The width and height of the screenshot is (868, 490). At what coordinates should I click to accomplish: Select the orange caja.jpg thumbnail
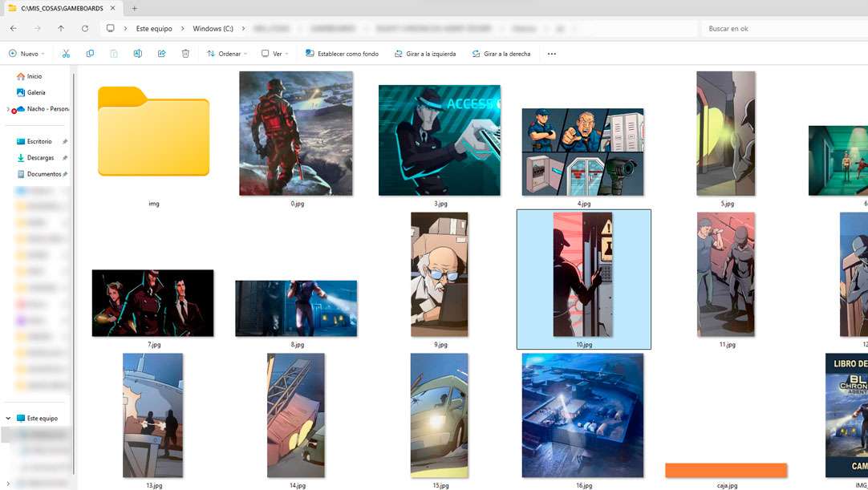coord(726,470)
